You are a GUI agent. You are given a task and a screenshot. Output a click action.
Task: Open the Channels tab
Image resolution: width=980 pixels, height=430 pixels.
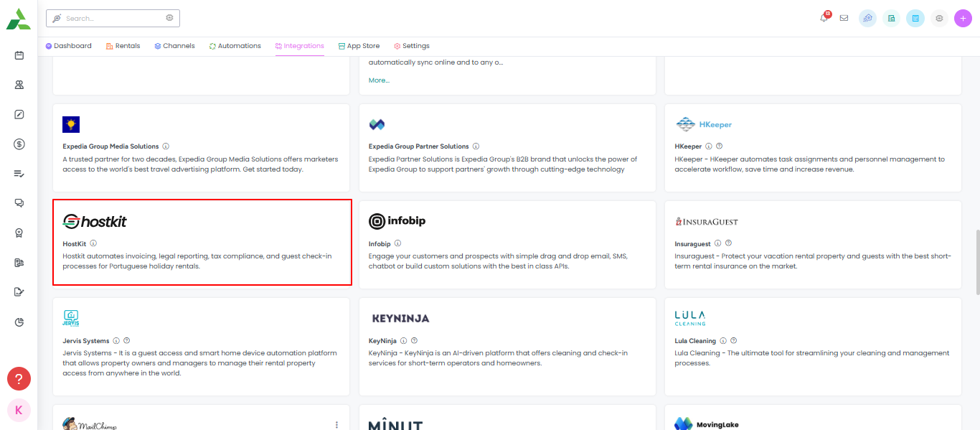click(174, 46)
